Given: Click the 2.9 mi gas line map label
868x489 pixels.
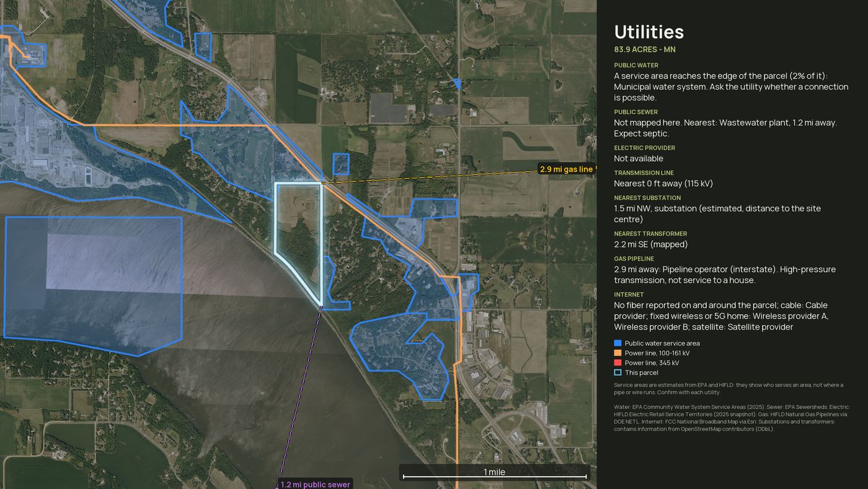Looking at the screenshot, I should pyautogui.click(x=566, y=169).
